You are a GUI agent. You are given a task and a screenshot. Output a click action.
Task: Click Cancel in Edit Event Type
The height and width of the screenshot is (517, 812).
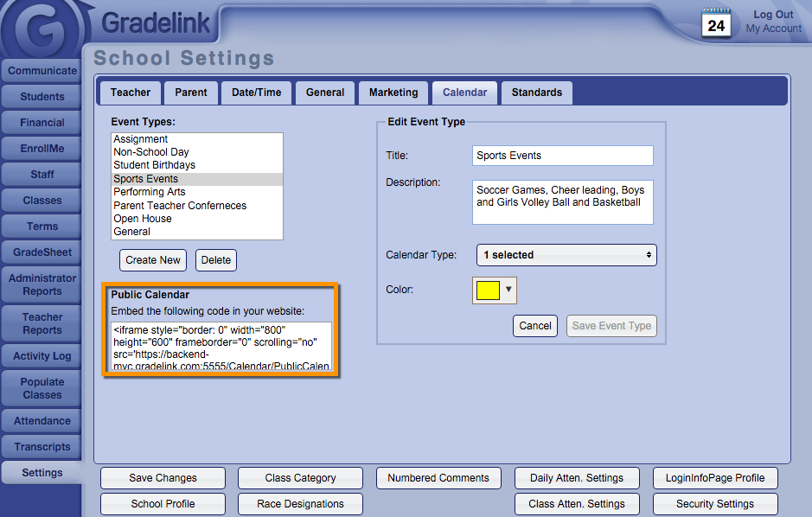point(535,326)
